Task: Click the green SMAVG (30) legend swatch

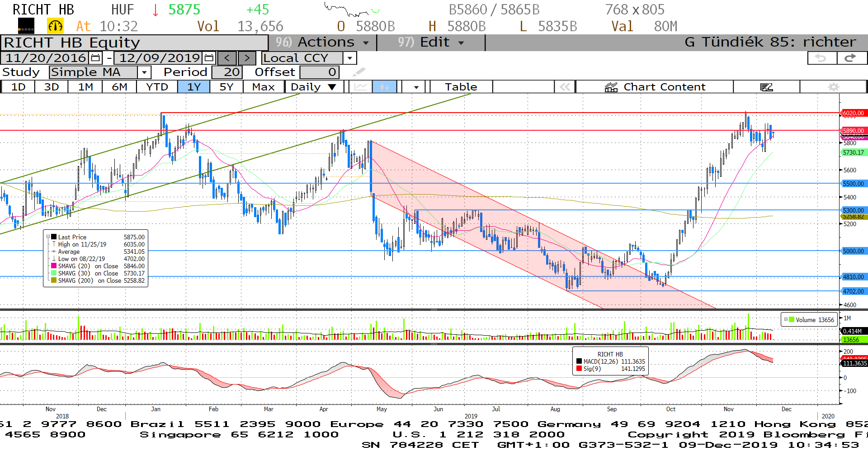Action: pos(54,273)
